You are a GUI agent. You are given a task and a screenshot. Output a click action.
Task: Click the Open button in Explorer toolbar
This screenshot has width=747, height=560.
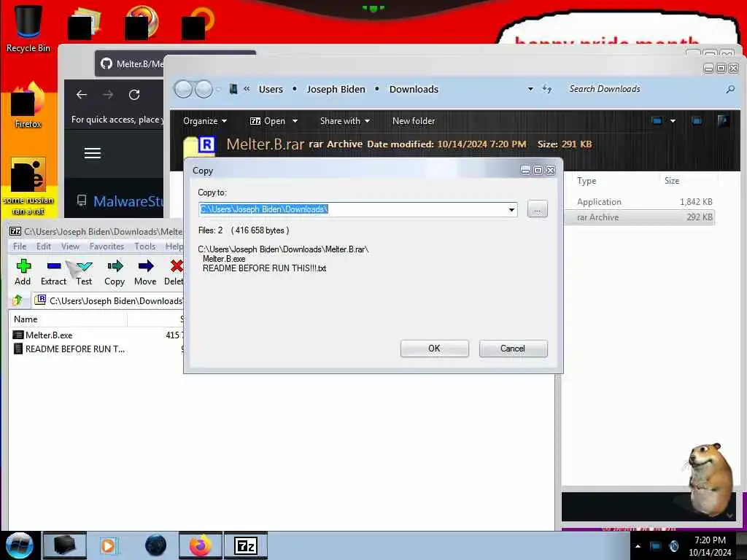[x=268, y=121]
